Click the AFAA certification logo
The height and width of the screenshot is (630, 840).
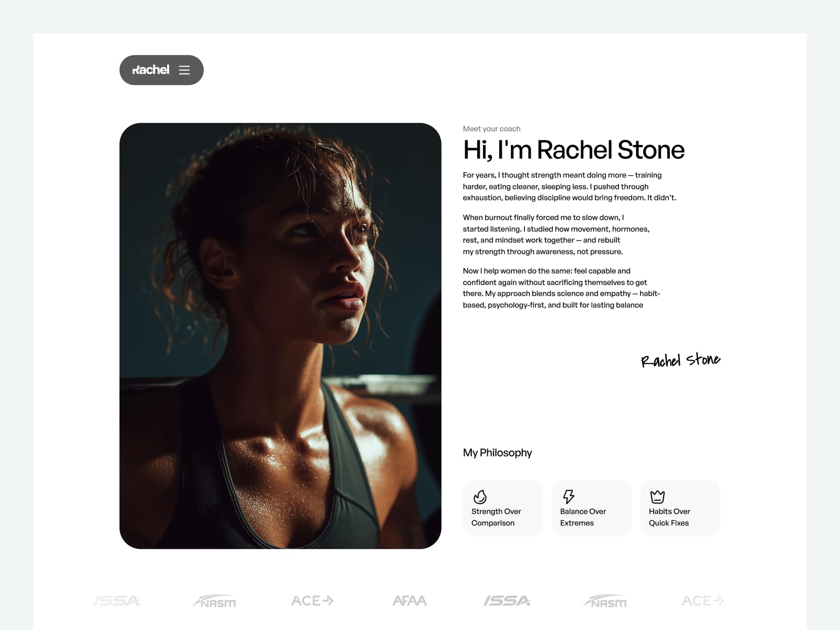pyautogui.click(x=410, y=601)
